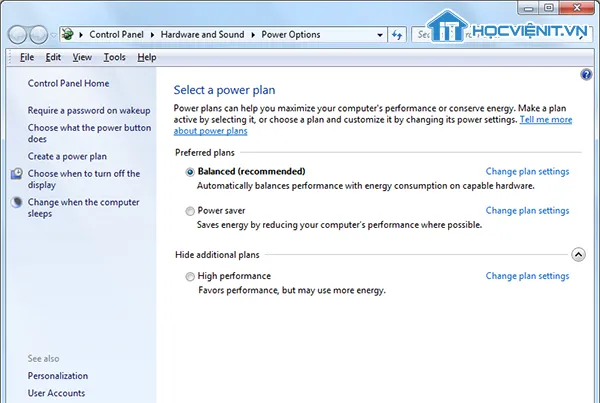Choose the High performance power plan
This screenshot has width=600, height=403.
(x=191, y=276)
